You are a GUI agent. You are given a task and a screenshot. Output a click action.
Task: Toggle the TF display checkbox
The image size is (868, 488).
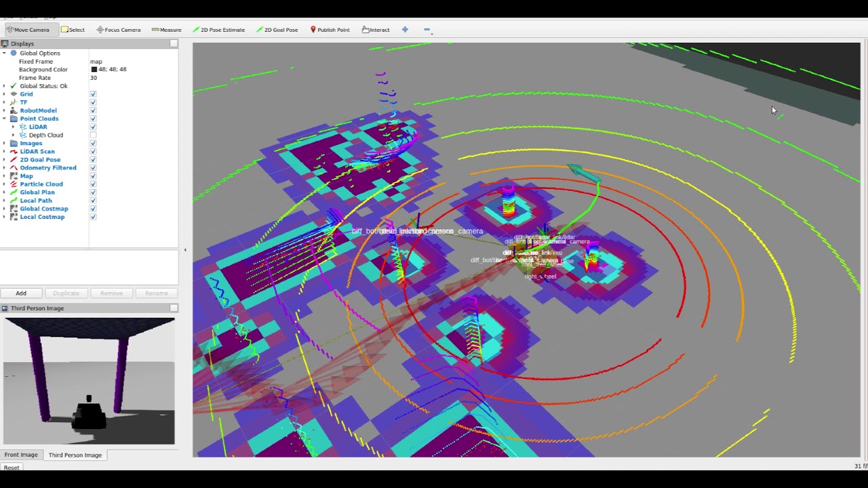(x=93, y=102)
